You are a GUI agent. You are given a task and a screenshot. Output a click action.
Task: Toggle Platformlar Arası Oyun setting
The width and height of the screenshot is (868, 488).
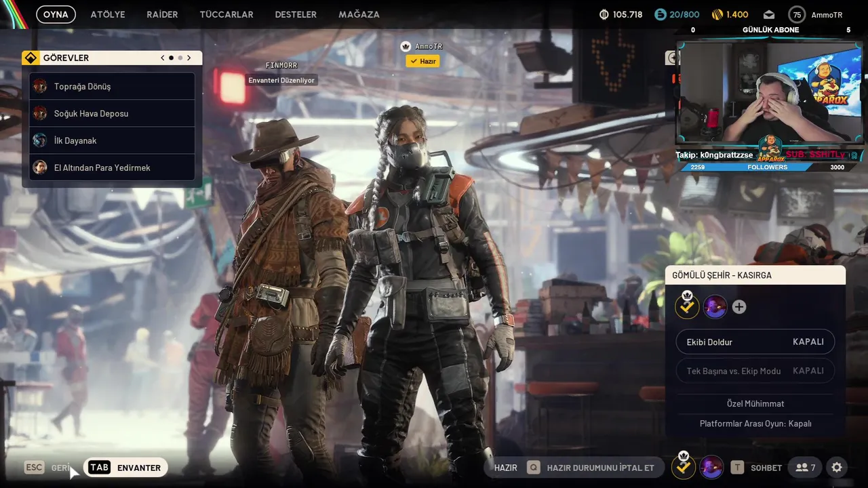pos(755,424)
